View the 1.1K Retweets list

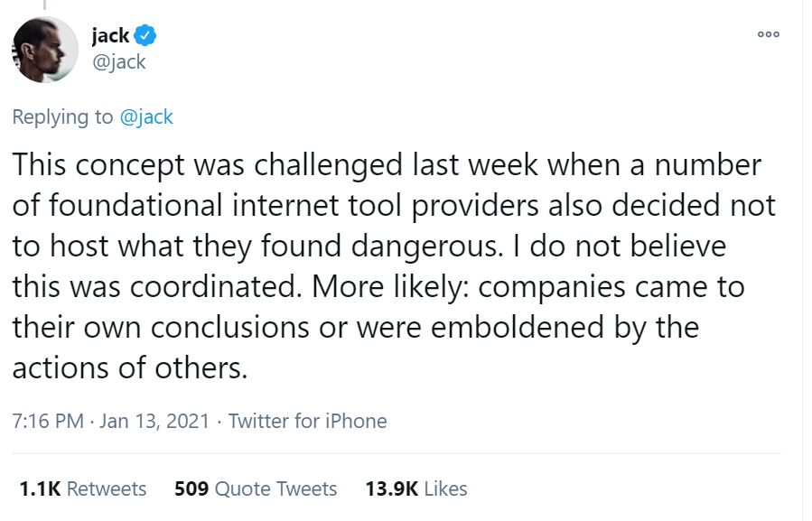coord(82,488)
